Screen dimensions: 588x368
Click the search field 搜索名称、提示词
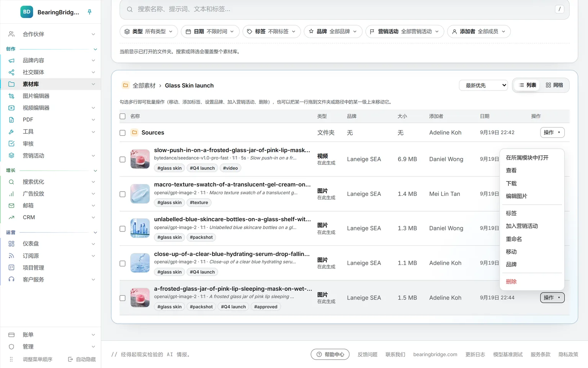[x=344, y=9]
